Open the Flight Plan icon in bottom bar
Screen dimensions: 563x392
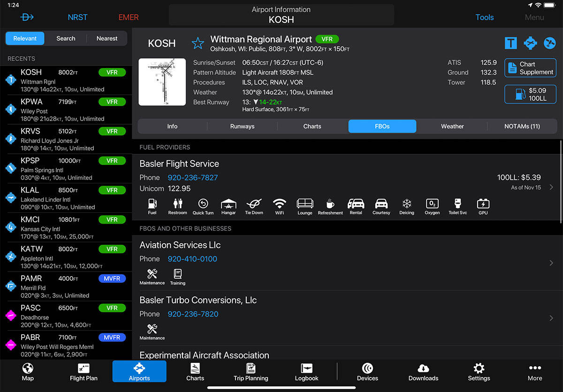(x=84, y=371)
